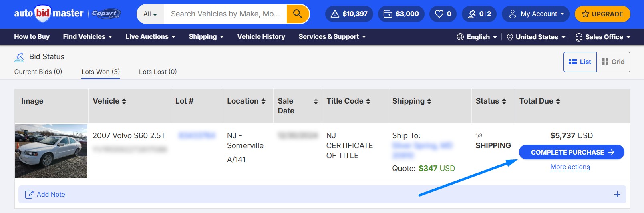Click the AutoBidMaster logo
This screenshot has width=644, height=213.
[x=49, y=14]
